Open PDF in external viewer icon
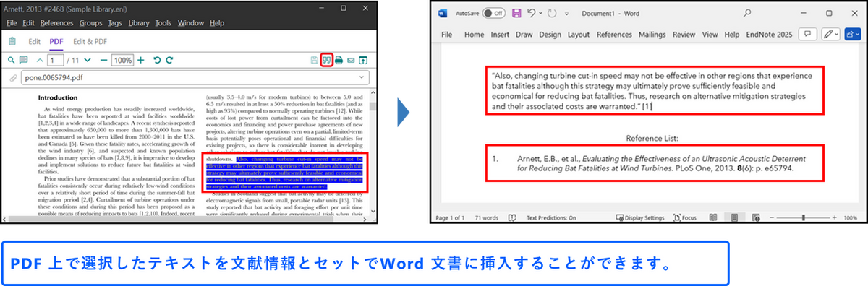This screenshot has width=868, height=286. [363, 60]
